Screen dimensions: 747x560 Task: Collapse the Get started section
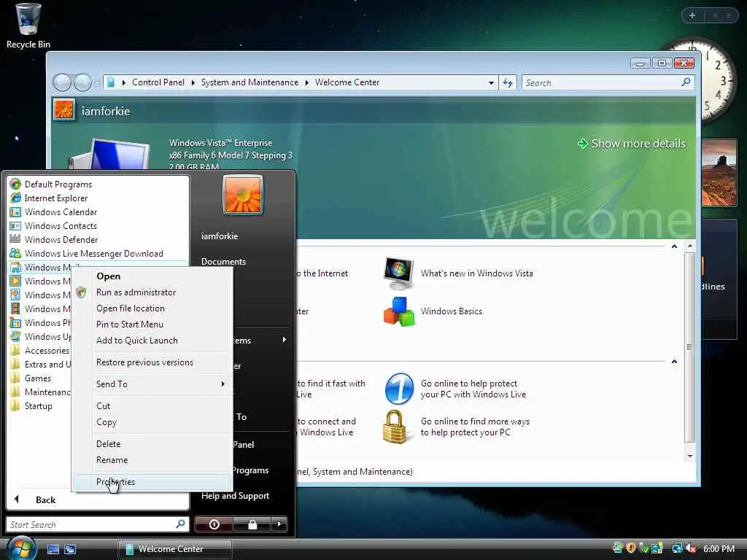pyautogui.click(x=674, y=246)
